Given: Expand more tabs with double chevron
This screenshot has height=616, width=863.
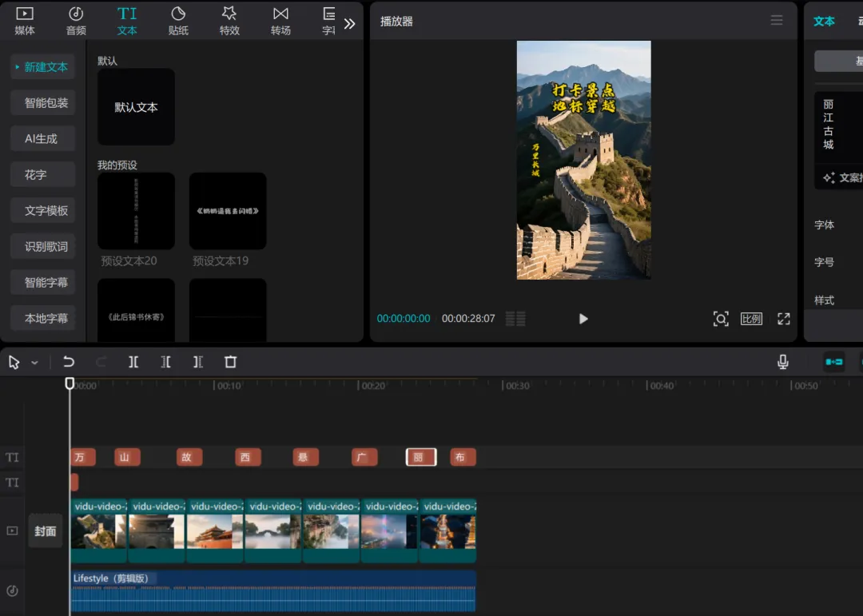Looking at the screenshot, I should 349,24.
